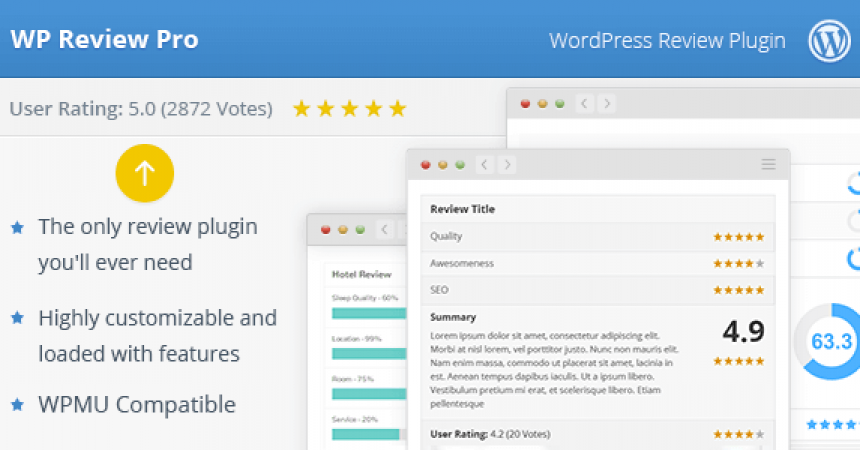The height and width of the screenshot is (450, 860).
Task: Click the Awesomeness label
Action: 462,263
